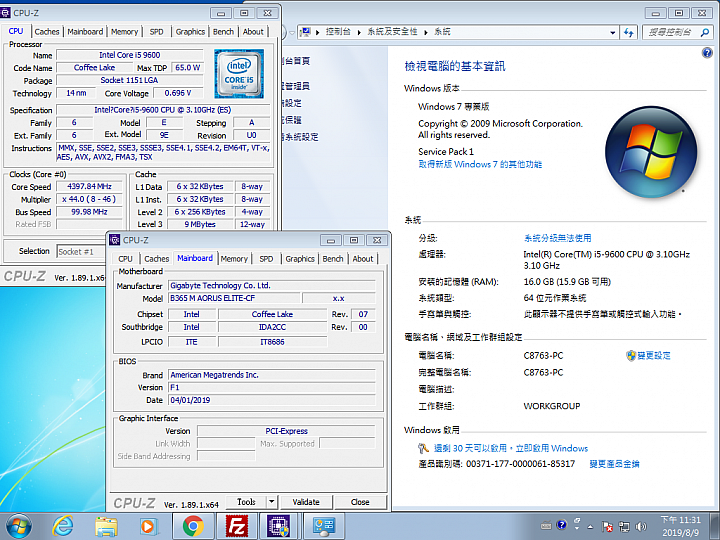Open SPD tab in front CPU-Z window
This screenshot has width=720, height=540.
point(266,259)
